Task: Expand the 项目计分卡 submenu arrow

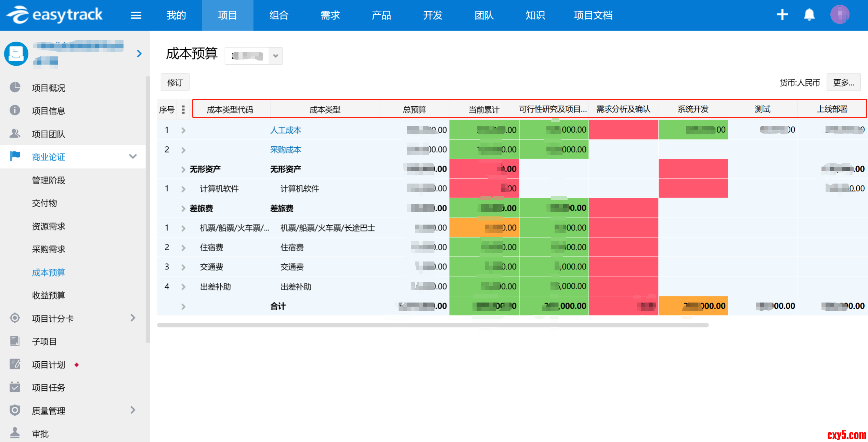Action: pyautogui.click(x=133, y=318)
